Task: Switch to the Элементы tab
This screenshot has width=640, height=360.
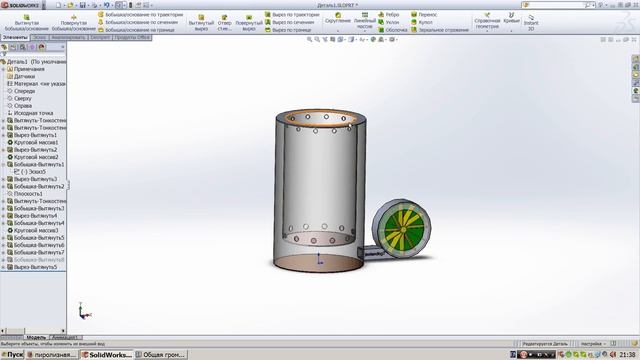Action: [16, 37]
